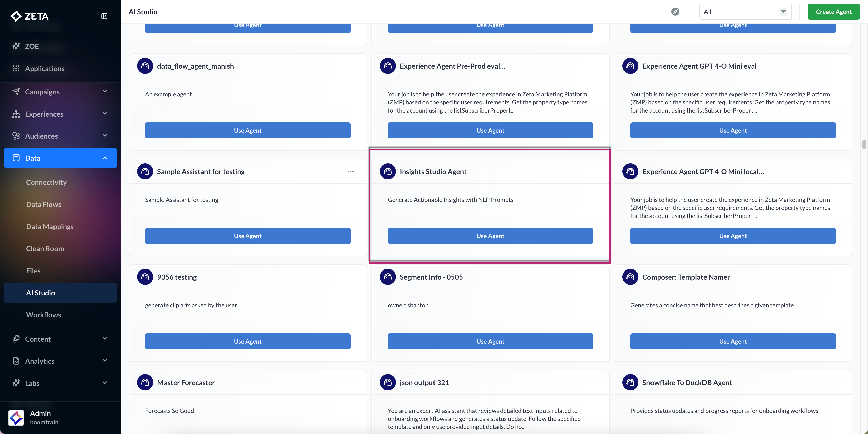The width and height of the screenshot is (868, 434).
Task: Click the ZOE sparkle icon
Action: click(x=16, y=46)
